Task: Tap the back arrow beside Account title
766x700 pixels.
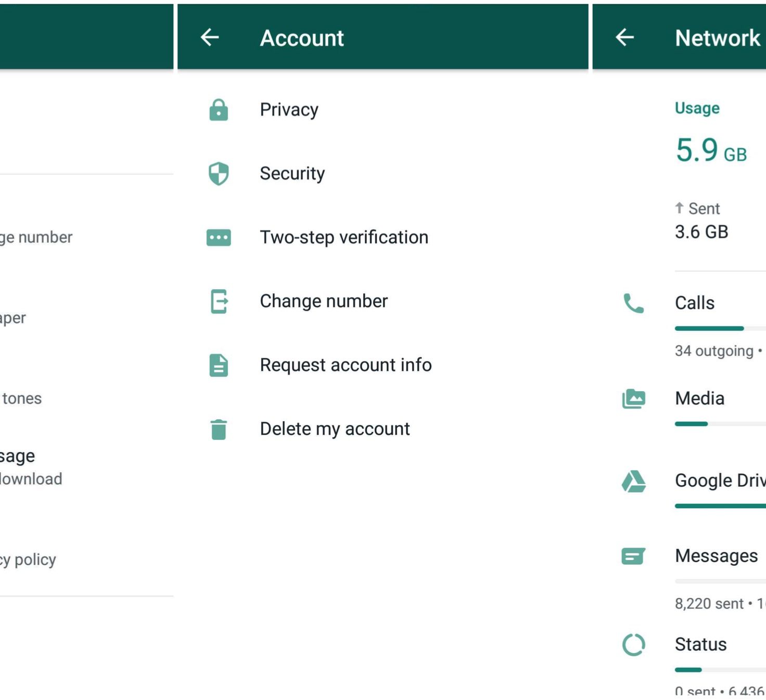Action: pyautogui.click(x=210, y=37)
